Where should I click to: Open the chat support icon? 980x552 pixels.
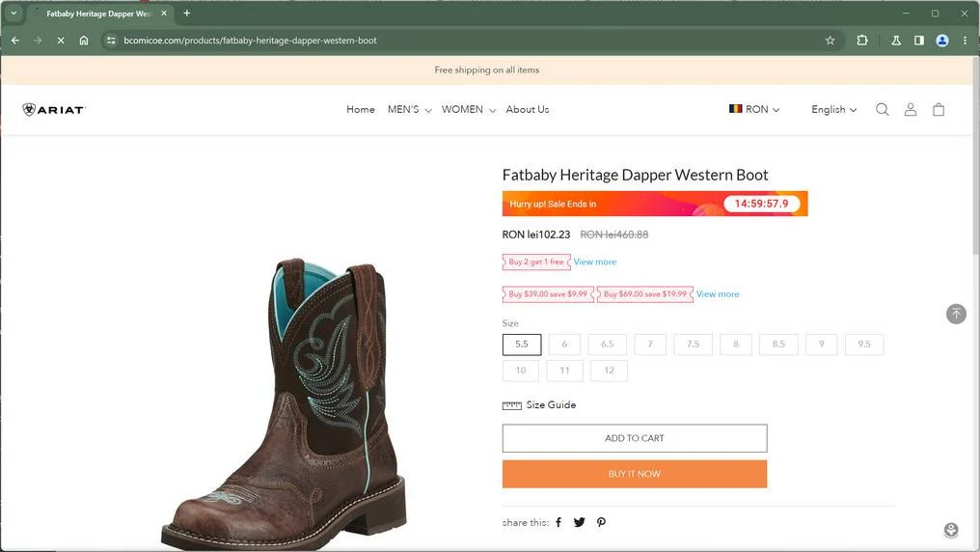pos(951,531)
